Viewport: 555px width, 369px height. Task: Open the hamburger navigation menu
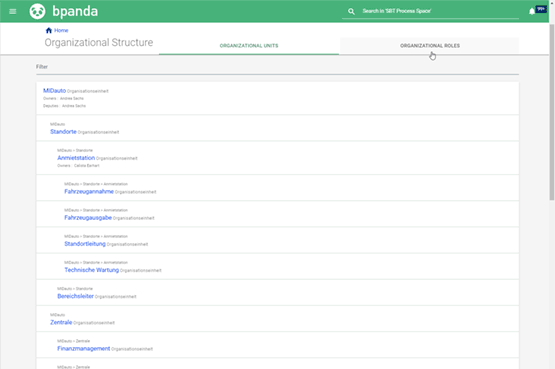[x=13, y=11]
